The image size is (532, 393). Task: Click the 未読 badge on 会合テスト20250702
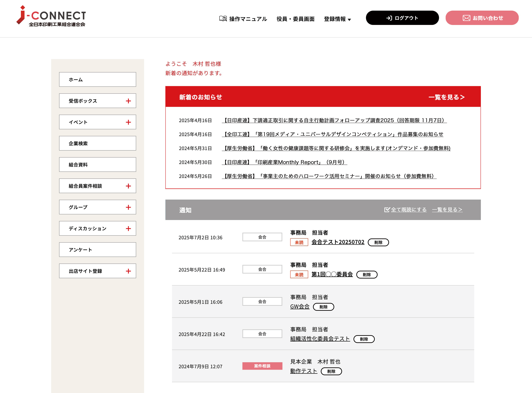click(299, 242)
